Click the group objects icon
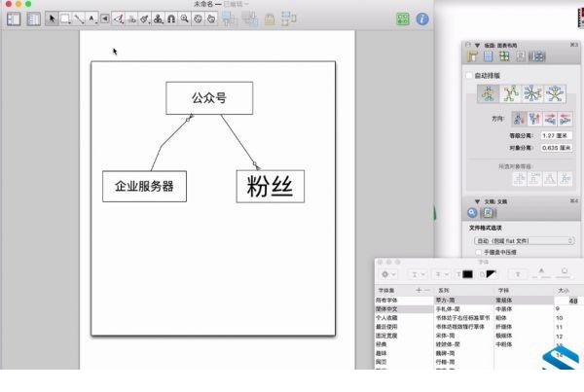This screenshot has width=584, height=392. (x=289, y=18)
